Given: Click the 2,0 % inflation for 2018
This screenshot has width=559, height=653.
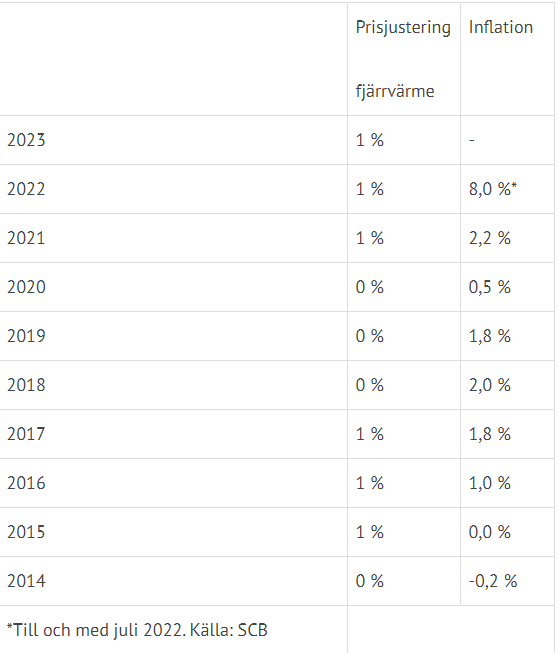Looking at the screenshot, I should 489,385.
